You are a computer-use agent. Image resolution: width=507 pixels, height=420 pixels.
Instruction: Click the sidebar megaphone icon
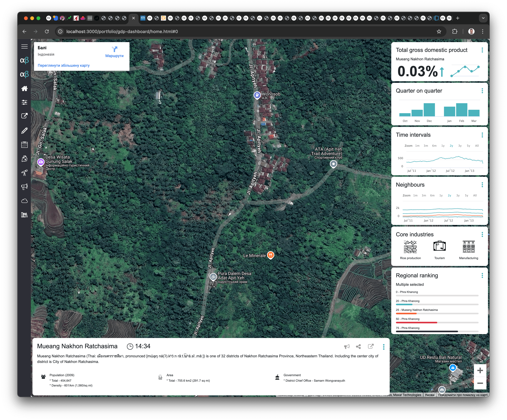click(x=24, y=187)
